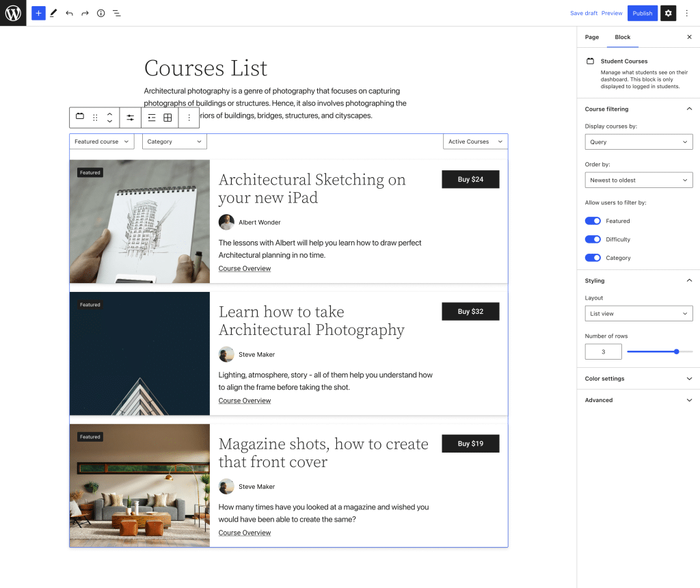Click the Number of rows slider handle

coord(677,351)
